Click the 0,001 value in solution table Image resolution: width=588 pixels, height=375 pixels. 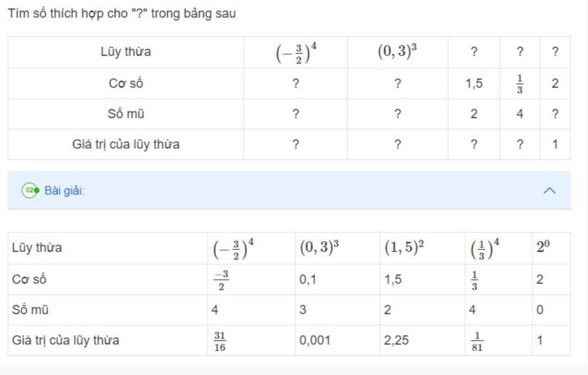(x=315, y=341)
